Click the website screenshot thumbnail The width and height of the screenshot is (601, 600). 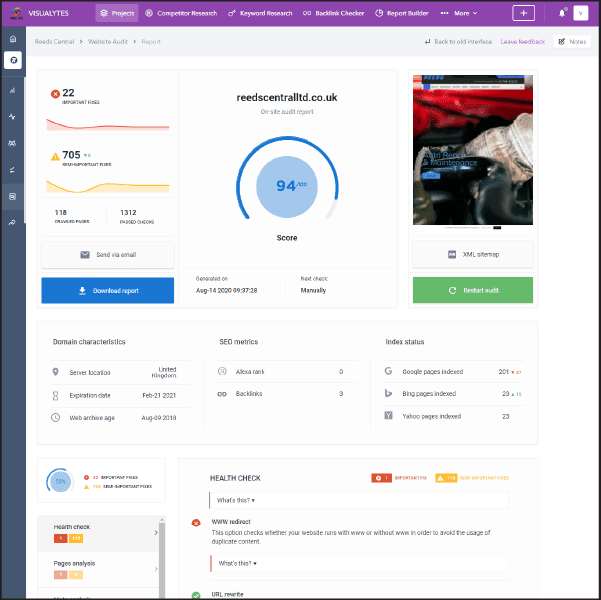pyautogui.click(x=473, y=150)
